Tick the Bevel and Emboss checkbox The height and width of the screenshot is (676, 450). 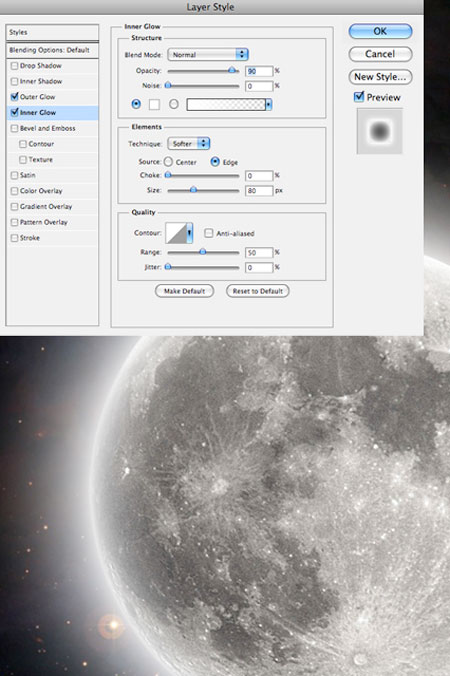14,128
